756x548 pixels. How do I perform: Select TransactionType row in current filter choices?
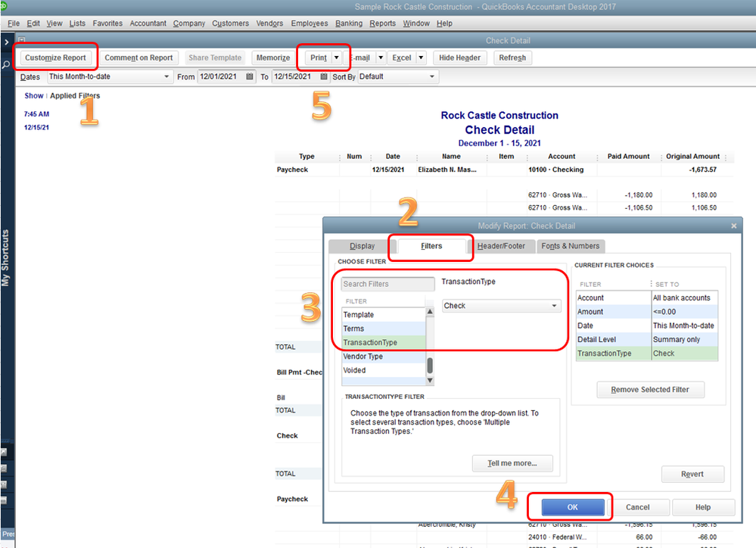pyautogui.click(x=647, y=353)
